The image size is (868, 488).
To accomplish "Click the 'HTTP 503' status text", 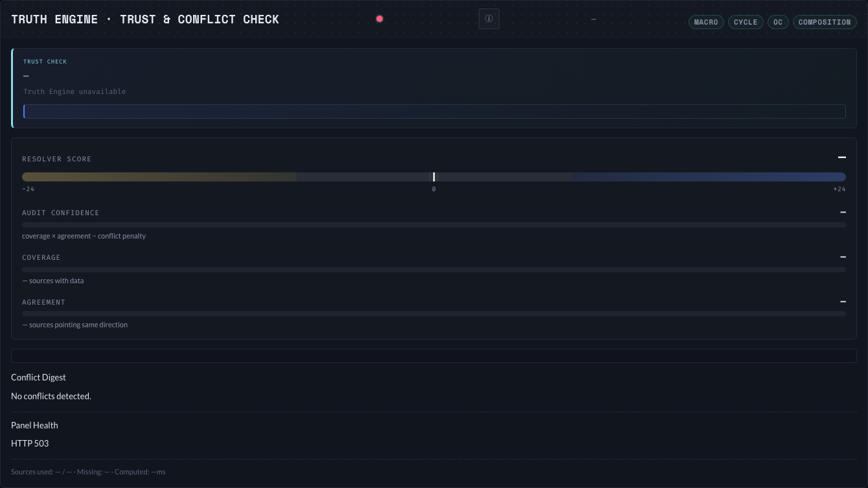I will 30,443.
